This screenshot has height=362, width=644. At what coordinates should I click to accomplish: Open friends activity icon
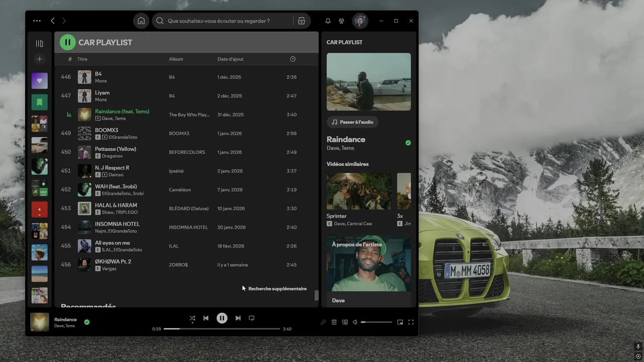click(342, 21)
